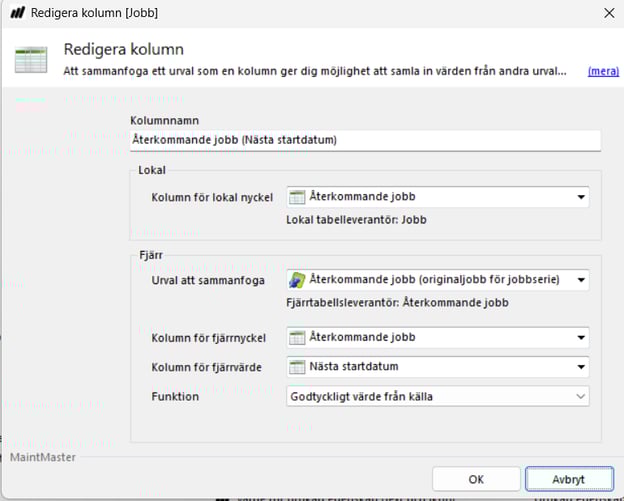Open the Urval att sammanfoga dropdown arrow
The width and height of the screenshot is (624, 501).
click(x=580, y=280)
